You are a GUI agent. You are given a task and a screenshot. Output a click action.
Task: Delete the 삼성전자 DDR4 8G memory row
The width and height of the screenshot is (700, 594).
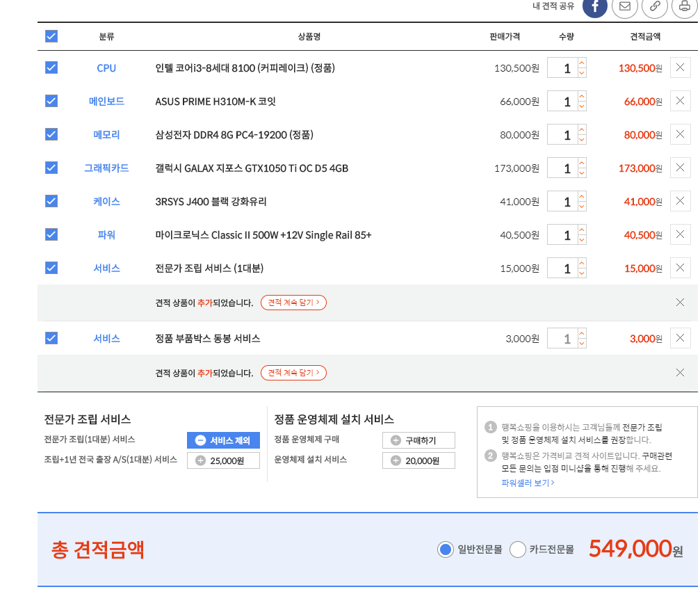point(680,134)
